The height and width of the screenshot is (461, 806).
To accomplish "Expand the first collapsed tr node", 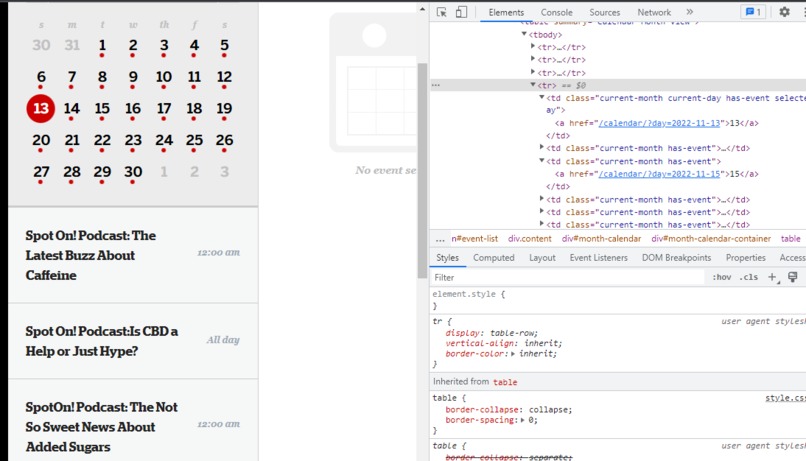I will coord(533,46).
